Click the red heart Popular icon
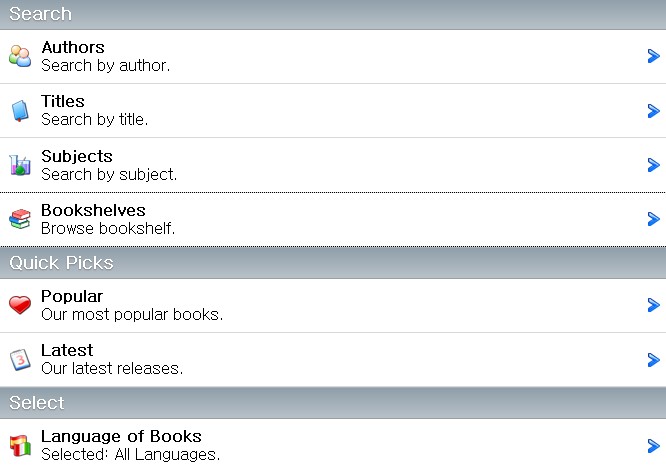The width and height of the screenshot is (666, 467). tap(20, 305)
